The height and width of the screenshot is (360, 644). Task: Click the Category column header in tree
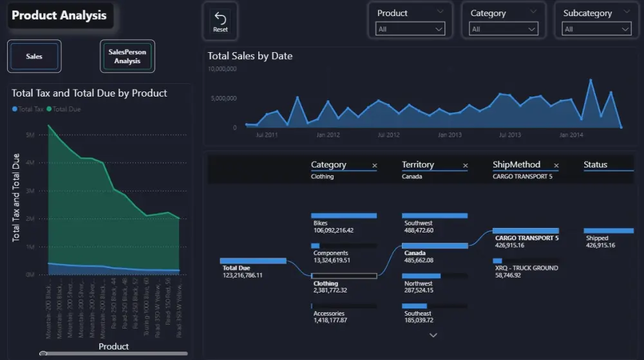(x=328, y=165)
